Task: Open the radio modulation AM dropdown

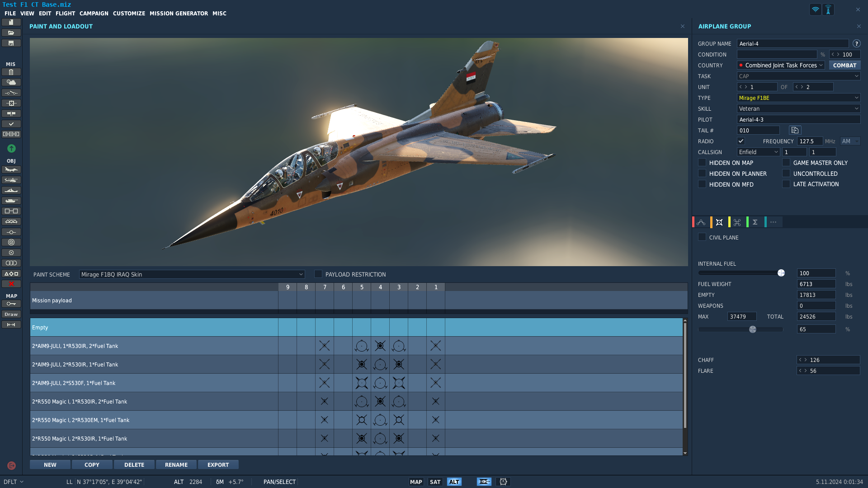Action: point(850,141)
